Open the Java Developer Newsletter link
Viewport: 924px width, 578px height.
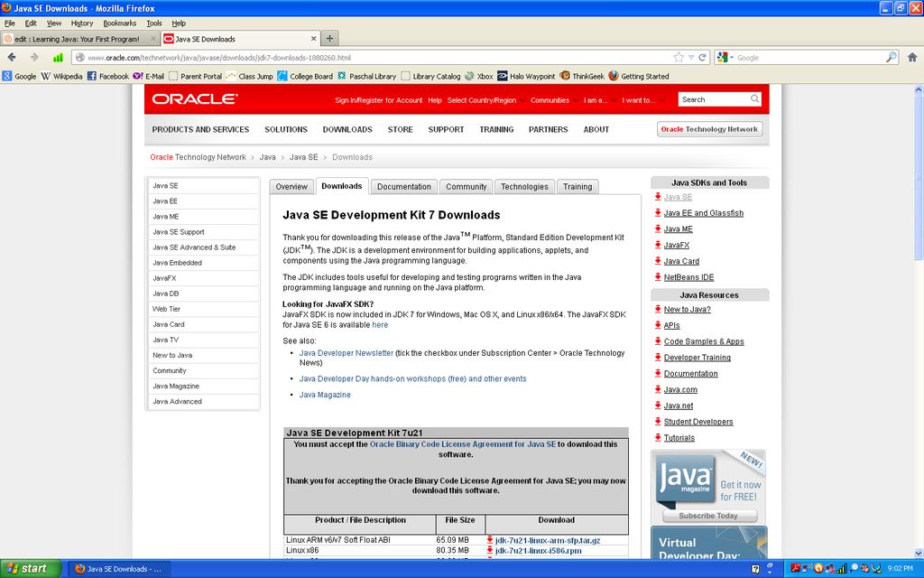click(346, 353)
